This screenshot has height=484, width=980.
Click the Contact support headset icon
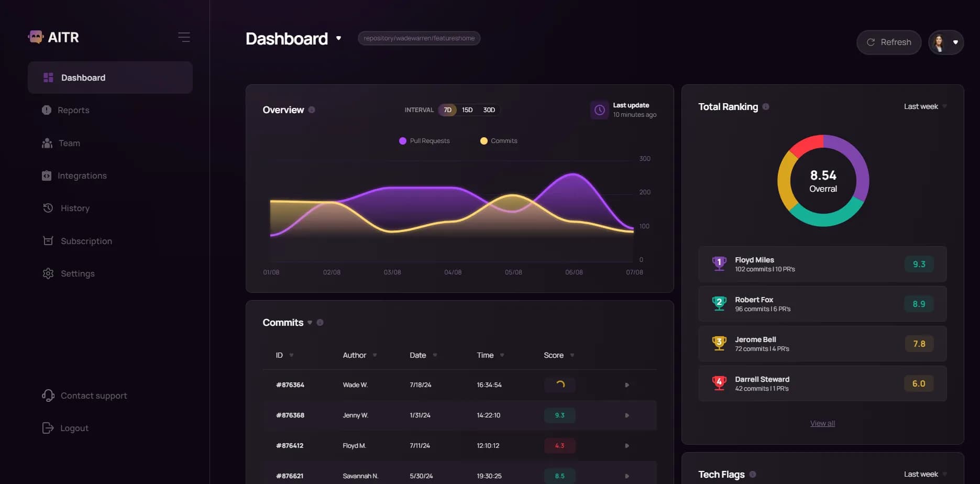(48, 395)
